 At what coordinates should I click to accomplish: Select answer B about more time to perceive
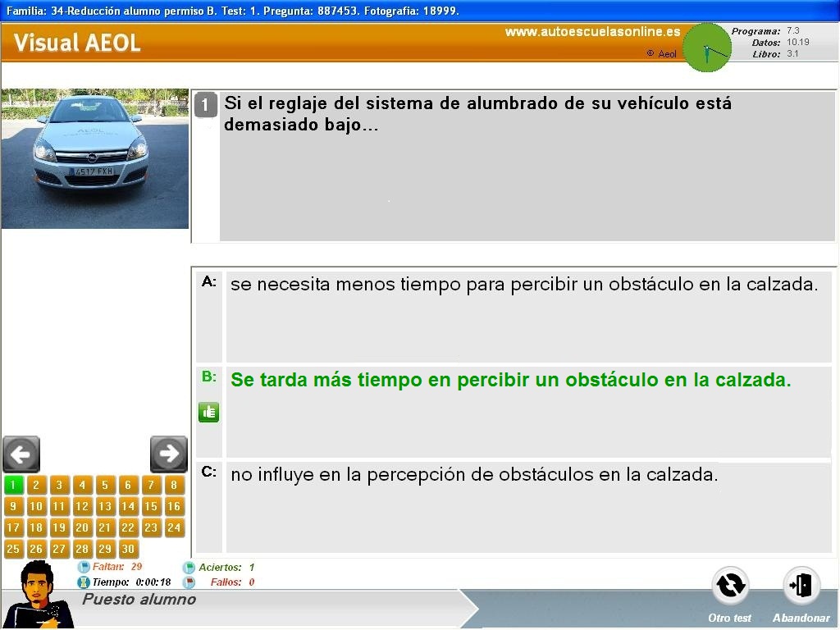click(x=510, y=381)
